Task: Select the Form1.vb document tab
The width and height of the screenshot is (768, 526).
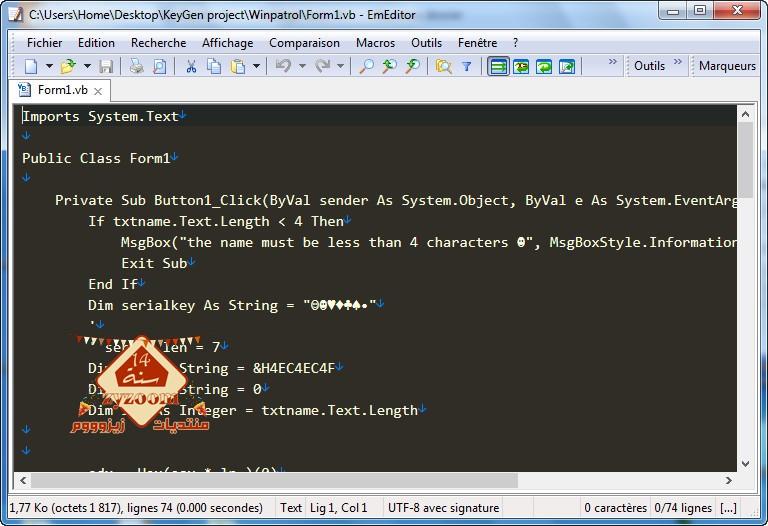Action: [63, 90]
